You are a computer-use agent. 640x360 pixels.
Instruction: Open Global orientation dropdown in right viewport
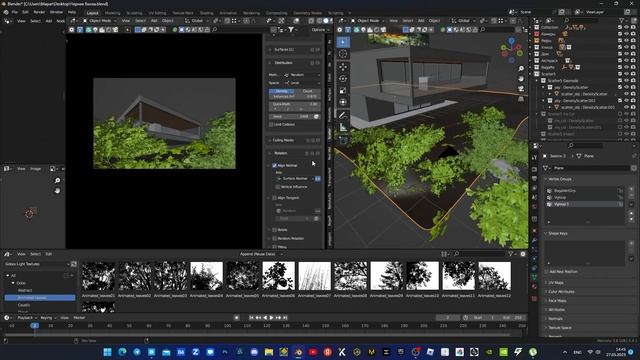click(463, 20)
